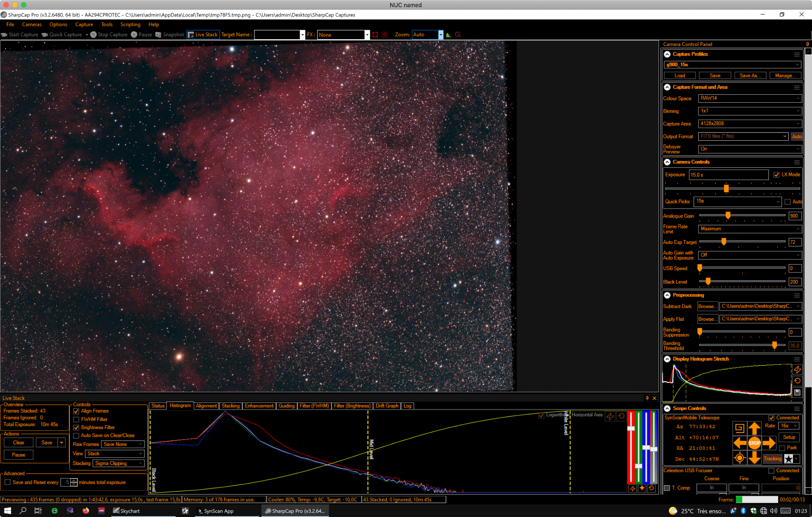Click the spiral search icon in Scope Controls
The width and height of the screenshot is (812, 517).
[739, 428]
